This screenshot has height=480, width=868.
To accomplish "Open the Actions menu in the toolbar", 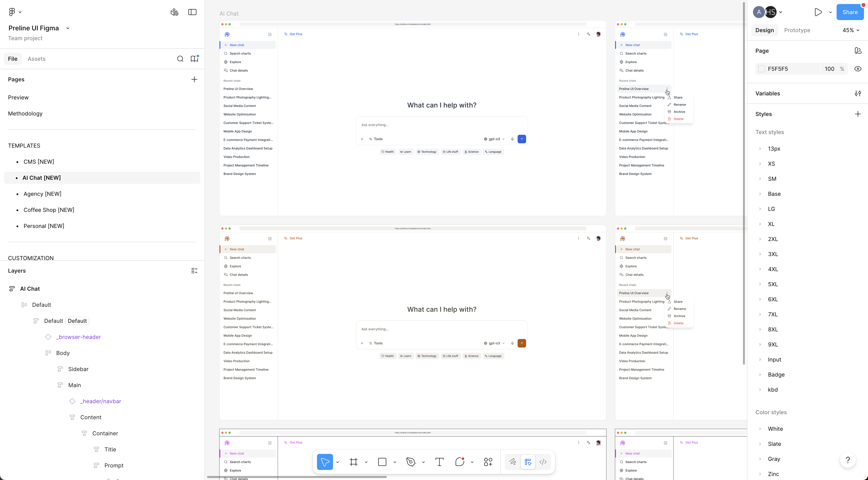I will (488, 462).
